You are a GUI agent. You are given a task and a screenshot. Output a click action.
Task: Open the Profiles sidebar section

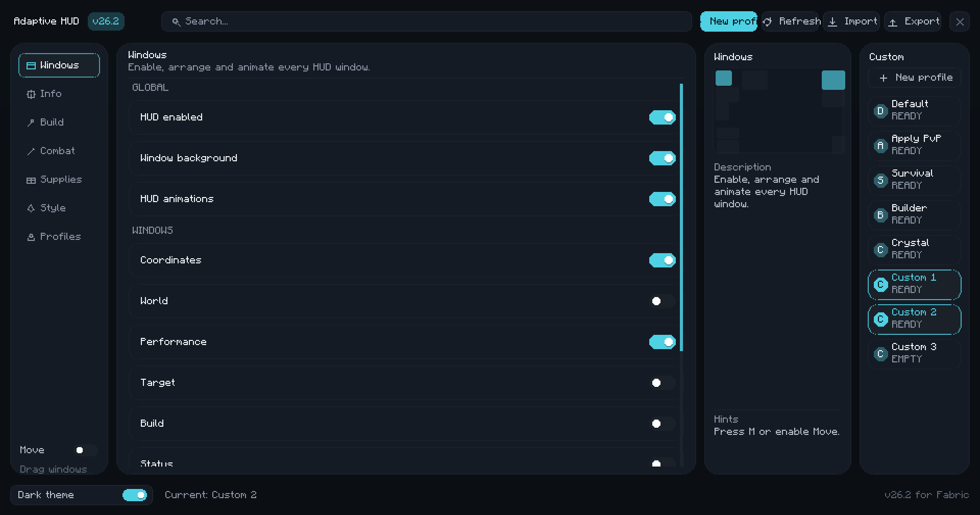pos(59,237)
